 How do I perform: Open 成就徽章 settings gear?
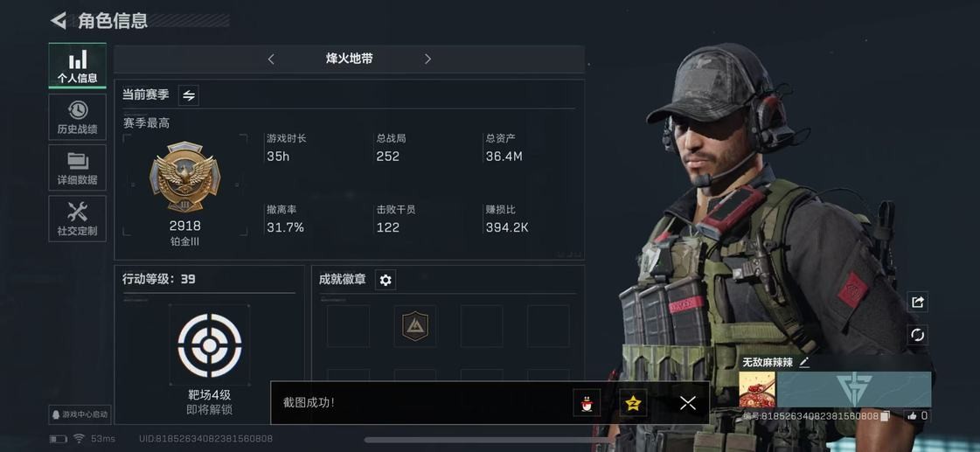coord(385,280)
